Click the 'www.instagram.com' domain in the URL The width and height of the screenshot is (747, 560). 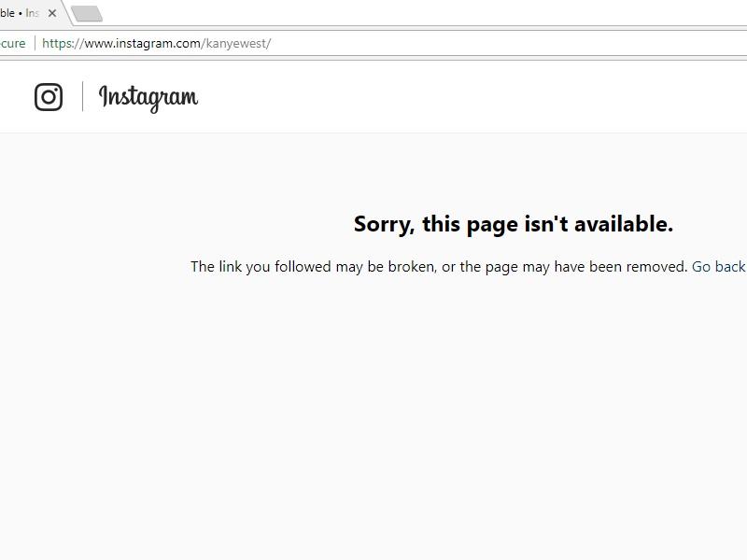tap(143, 43)
